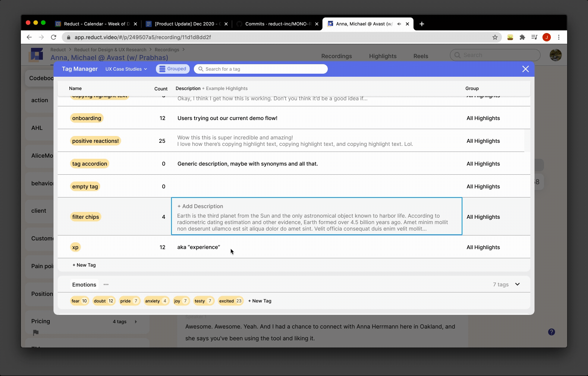
Task: Click the onboarding tag chip
Action: [87, 118]
